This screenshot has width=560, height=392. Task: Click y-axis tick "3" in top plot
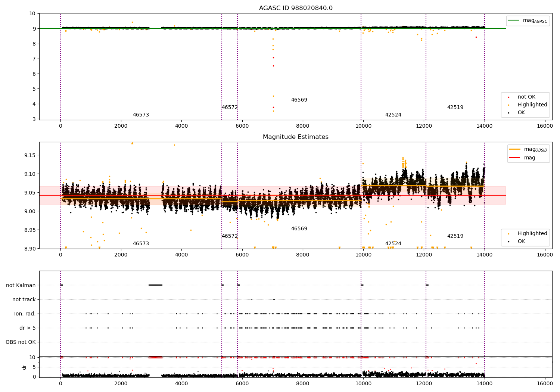coord(34,119)
